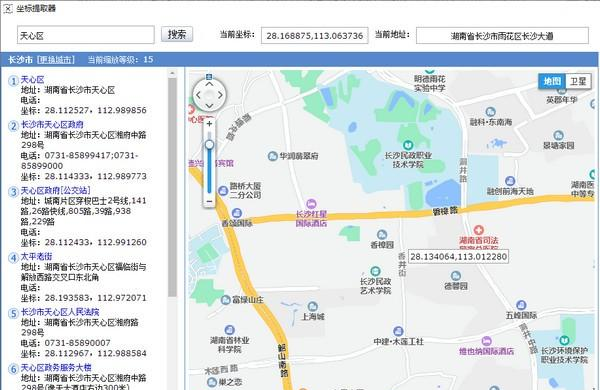600x390 pixels.
Task: Zoom out with the minus button
Action: [209, 201]
